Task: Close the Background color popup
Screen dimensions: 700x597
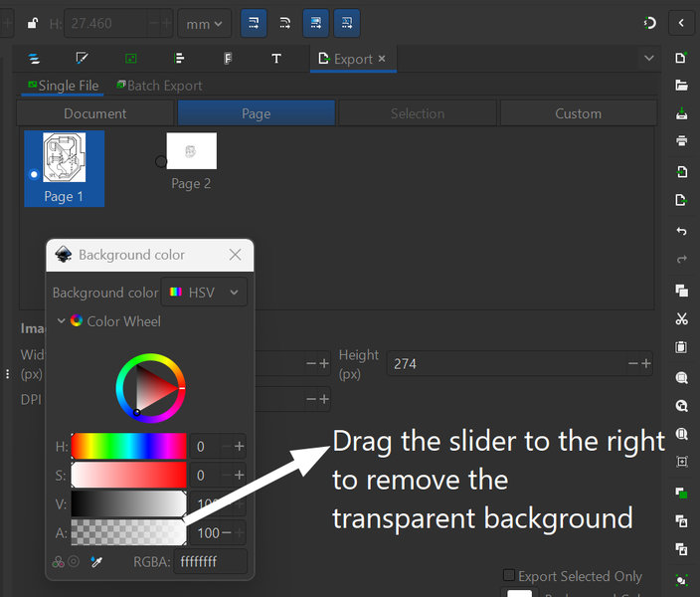Action: (236, 255)
